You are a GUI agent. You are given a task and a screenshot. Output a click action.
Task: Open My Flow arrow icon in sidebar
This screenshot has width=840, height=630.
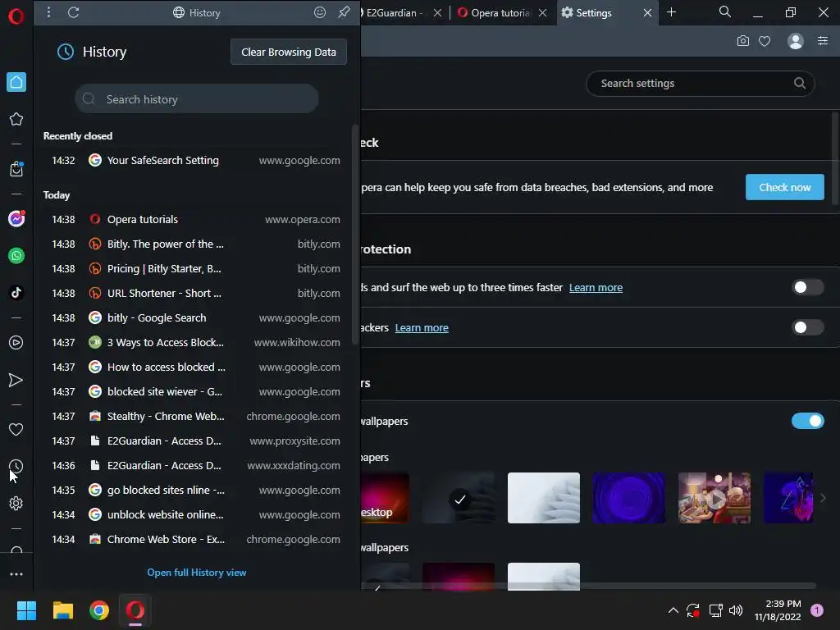[x=16, y=380]
